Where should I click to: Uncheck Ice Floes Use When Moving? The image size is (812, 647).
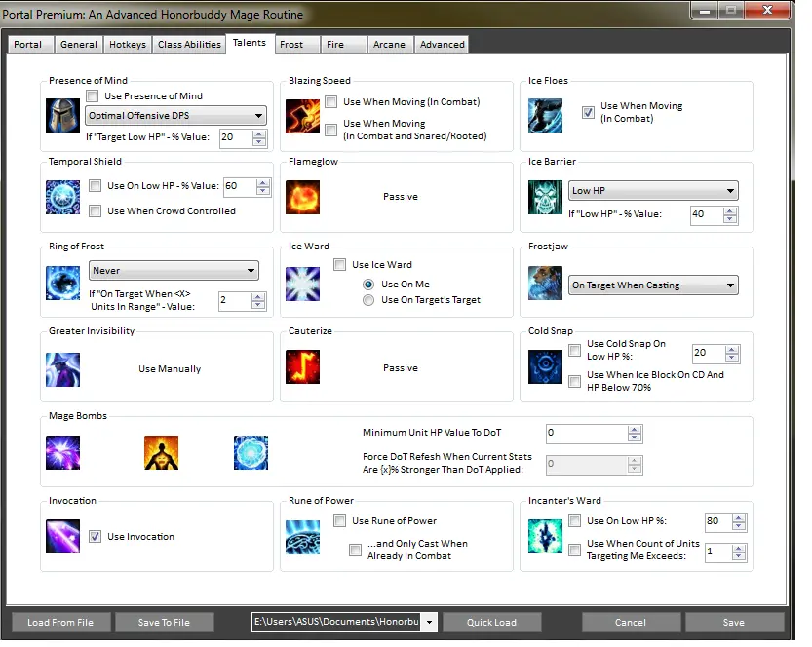point(588,112)
